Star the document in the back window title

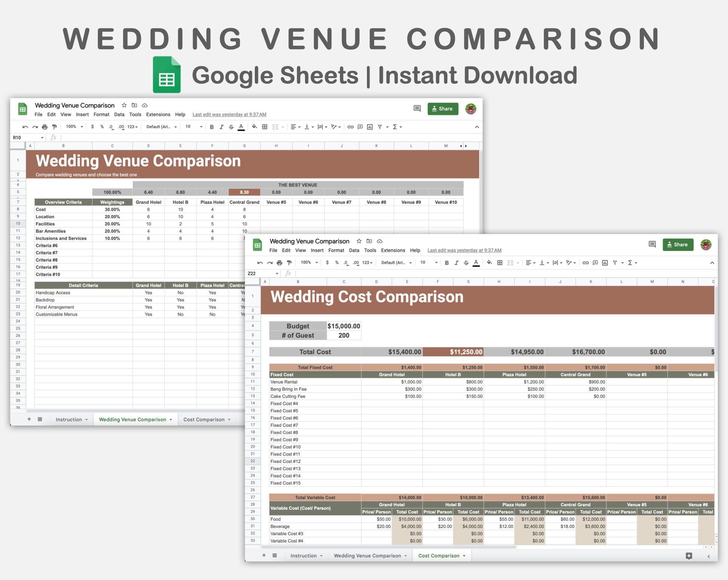pos(124,105)
